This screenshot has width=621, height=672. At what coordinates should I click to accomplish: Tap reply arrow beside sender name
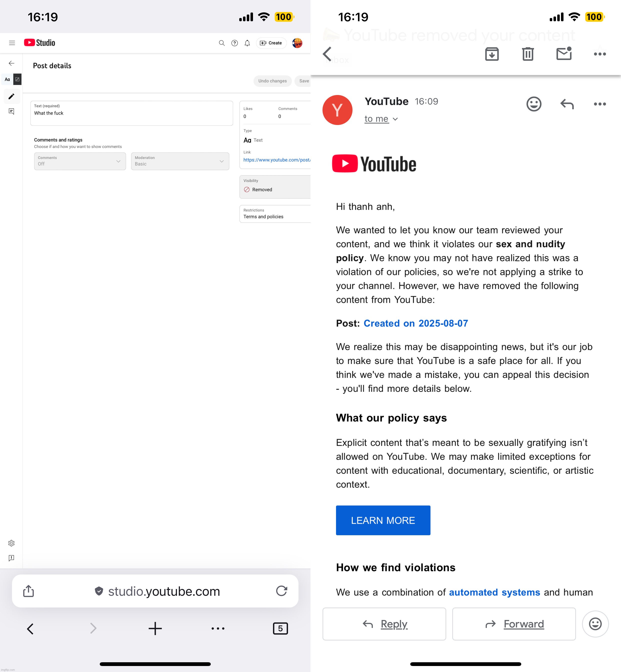tap(567, 104)
